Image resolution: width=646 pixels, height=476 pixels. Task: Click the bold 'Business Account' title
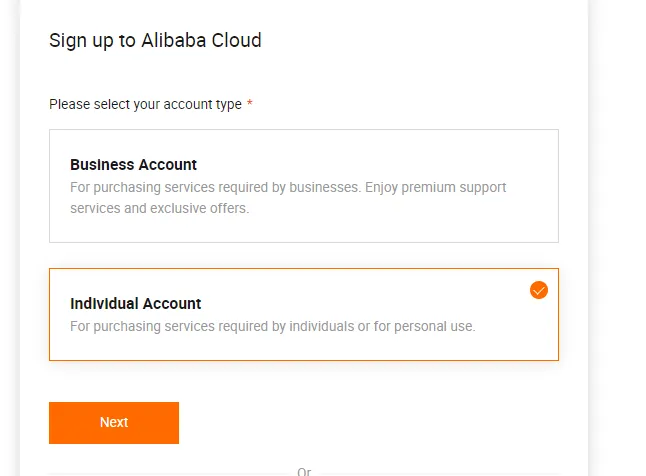click(133, 165)
